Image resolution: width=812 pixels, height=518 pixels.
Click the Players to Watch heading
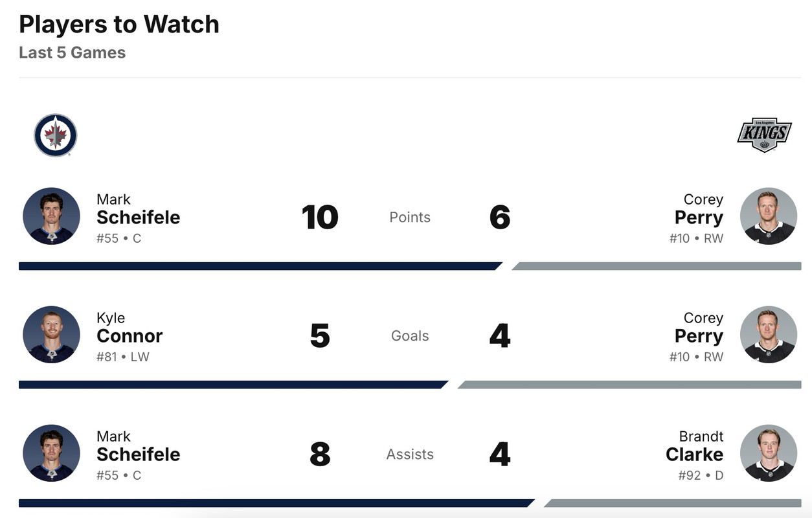pos(119,25)
